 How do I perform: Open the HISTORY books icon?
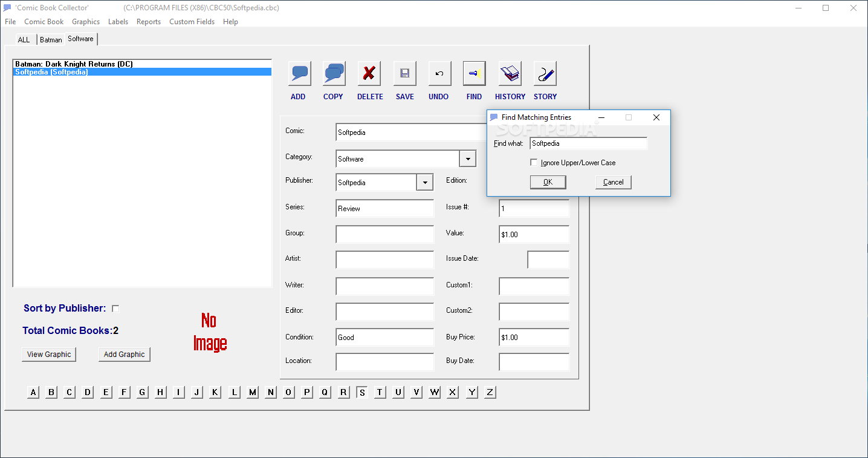[x=510, y=74]
